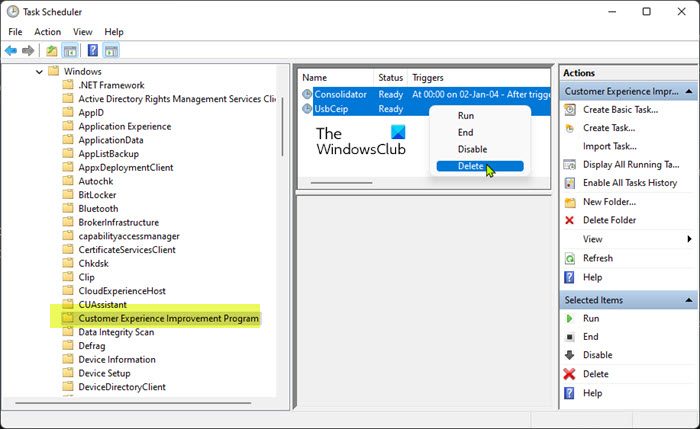Click the Help icon under View
The width and height of the screenshot is (700, 430).
(569, 277)
